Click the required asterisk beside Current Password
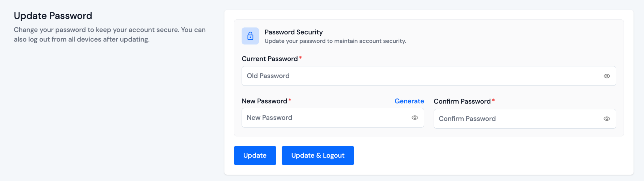The height and width of the screenshot is (181, 644). [x=300, y=57]
